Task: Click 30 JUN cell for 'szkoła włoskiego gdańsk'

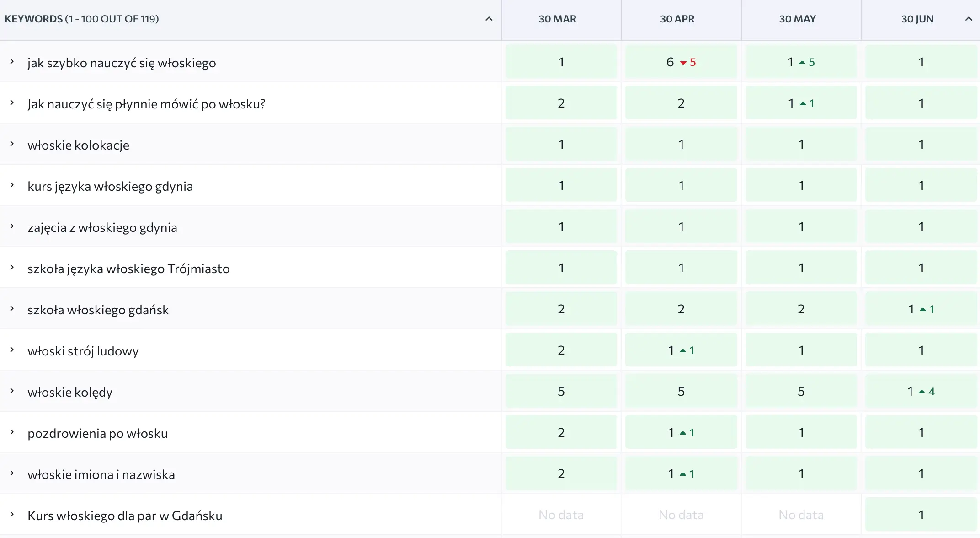Action: tap(921, 309)
